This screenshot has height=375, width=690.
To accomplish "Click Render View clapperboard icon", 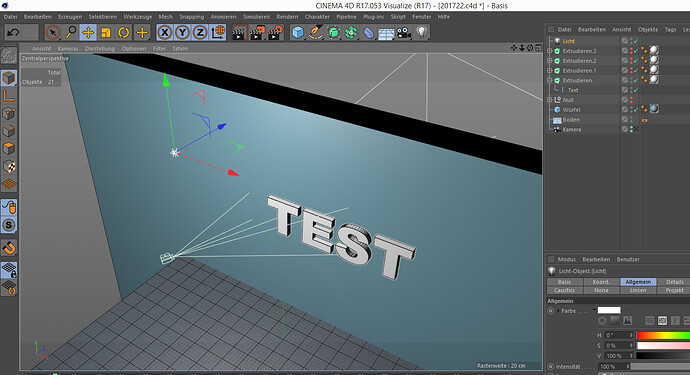I will click(239, 33).
